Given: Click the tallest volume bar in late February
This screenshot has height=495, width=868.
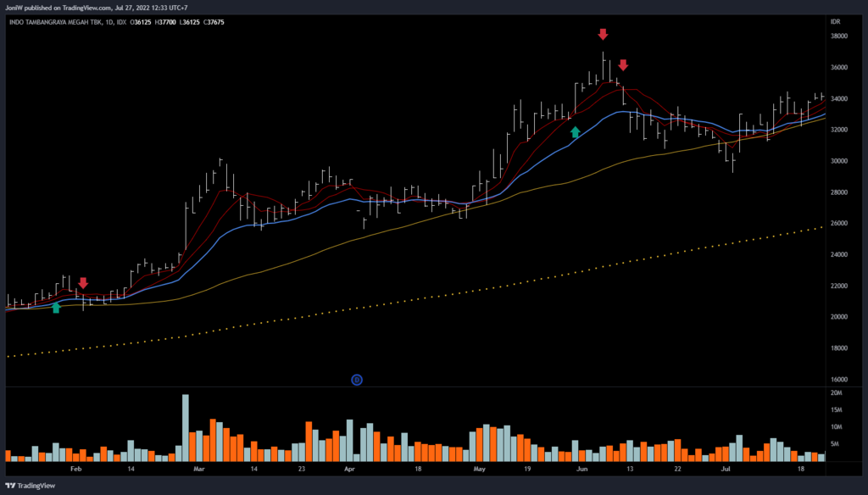Looking at the screenshot, I should 185,427.
